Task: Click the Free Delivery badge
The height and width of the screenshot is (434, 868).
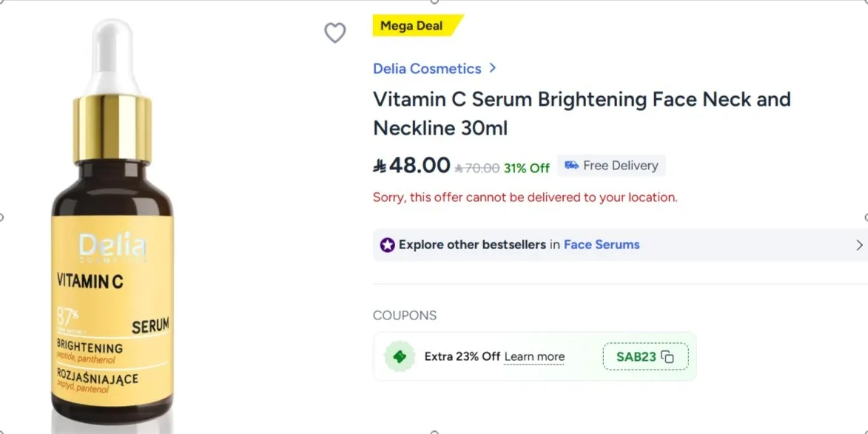Action: 611,165
